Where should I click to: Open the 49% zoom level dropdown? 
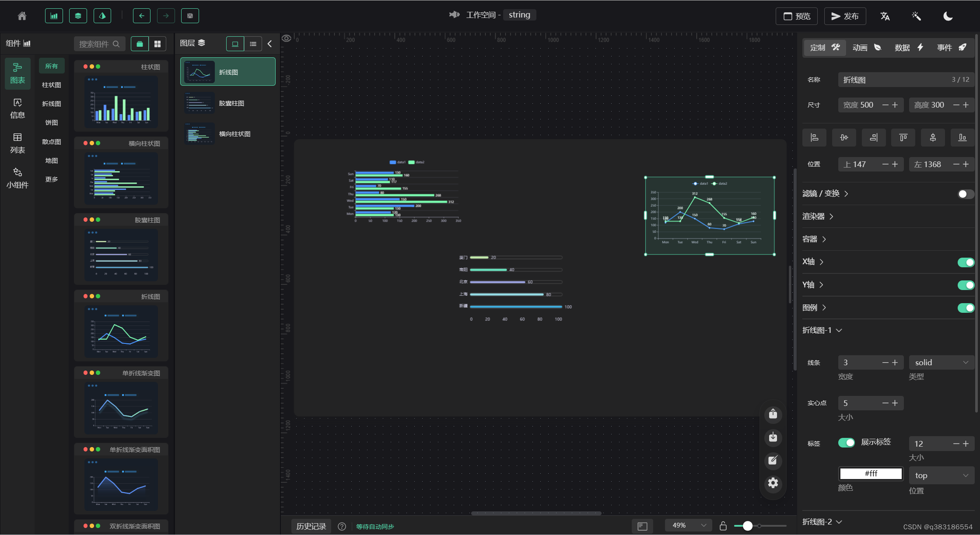pos(689,525)
